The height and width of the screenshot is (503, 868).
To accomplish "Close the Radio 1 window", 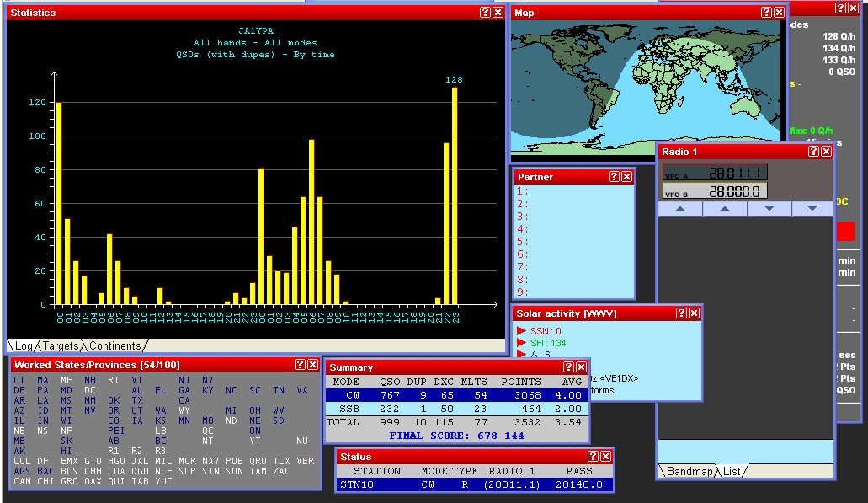I will coord(826,151).
